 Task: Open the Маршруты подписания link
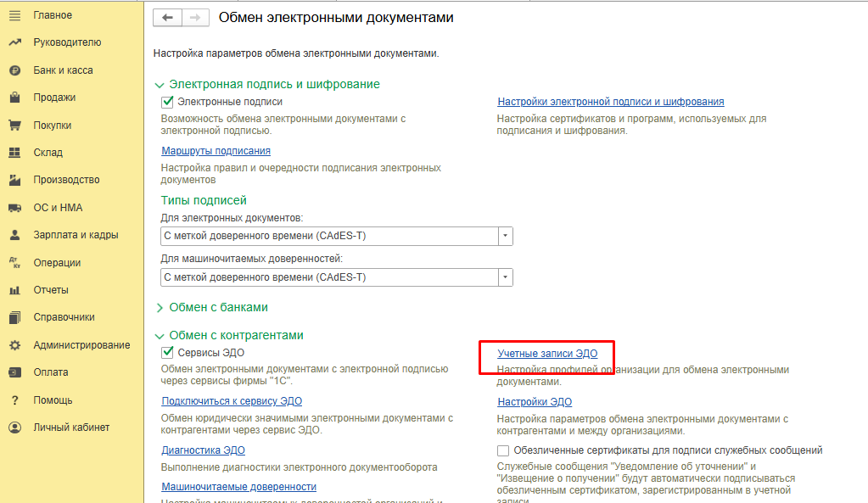coord(216,151)
